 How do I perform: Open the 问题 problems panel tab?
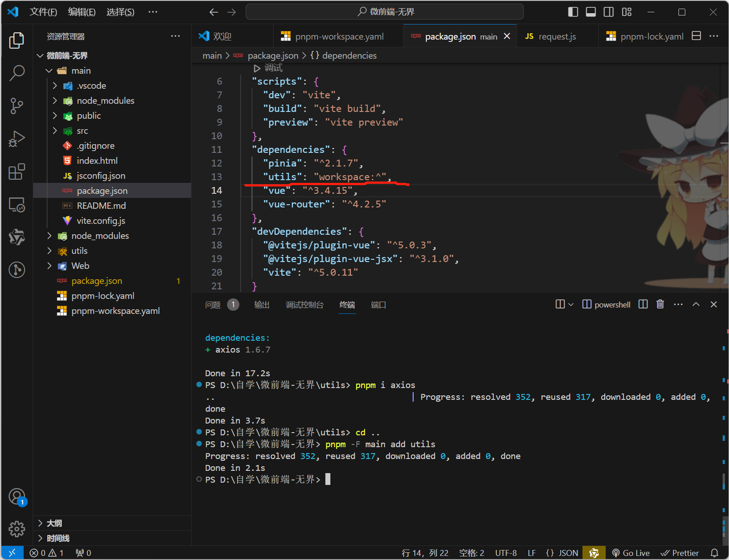coord(222,304)
